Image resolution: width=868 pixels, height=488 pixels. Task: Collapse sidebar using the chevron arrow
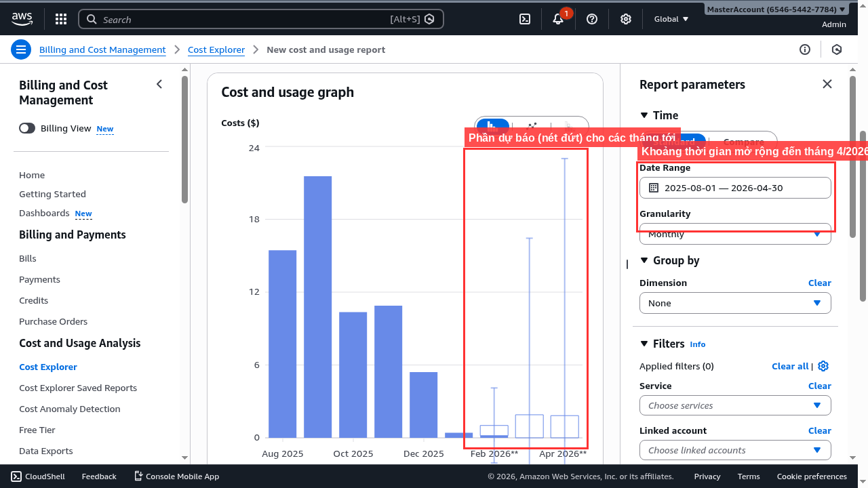pyautogui.click(x=159, y=84)
